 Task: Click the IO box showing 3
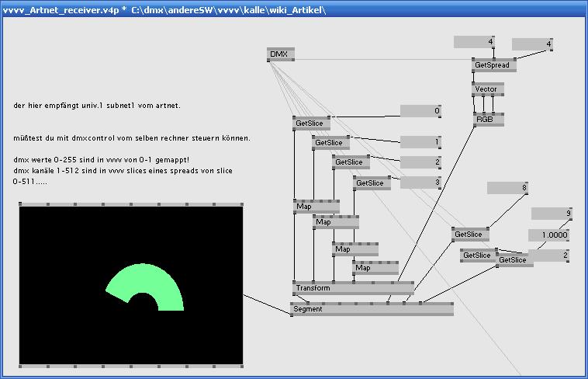click(420, 183)
